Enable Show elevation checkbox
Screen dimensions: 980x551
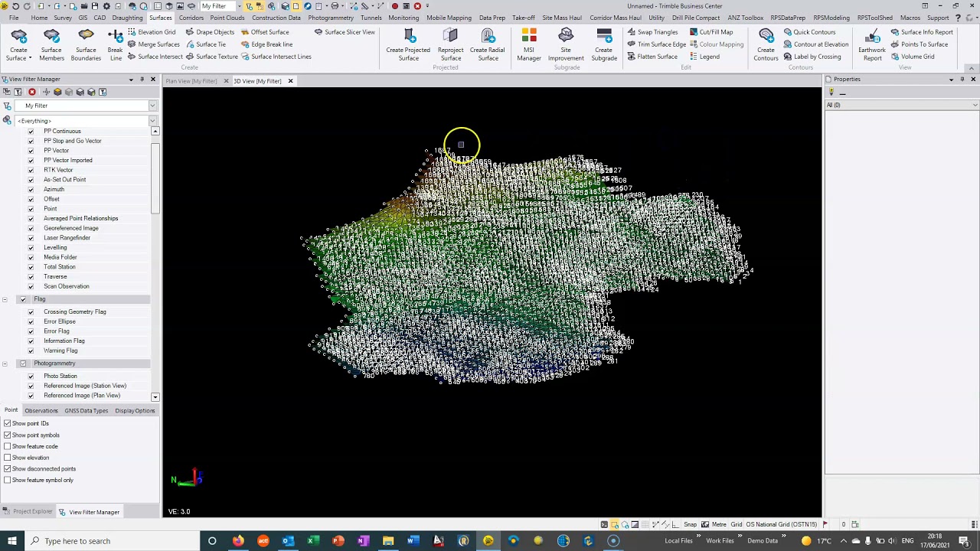[8, 458]
